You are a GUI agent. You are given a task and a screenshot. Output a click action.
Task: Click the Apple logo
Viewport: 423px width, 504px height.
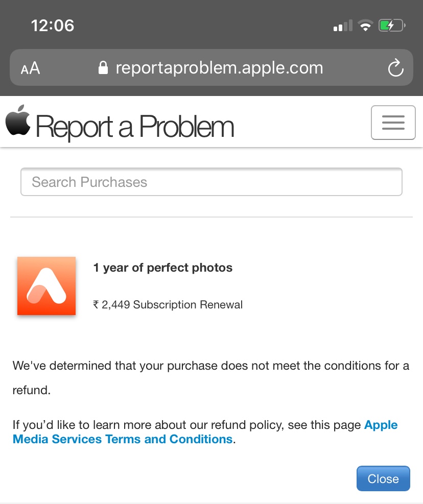click(x=18, y=121)
